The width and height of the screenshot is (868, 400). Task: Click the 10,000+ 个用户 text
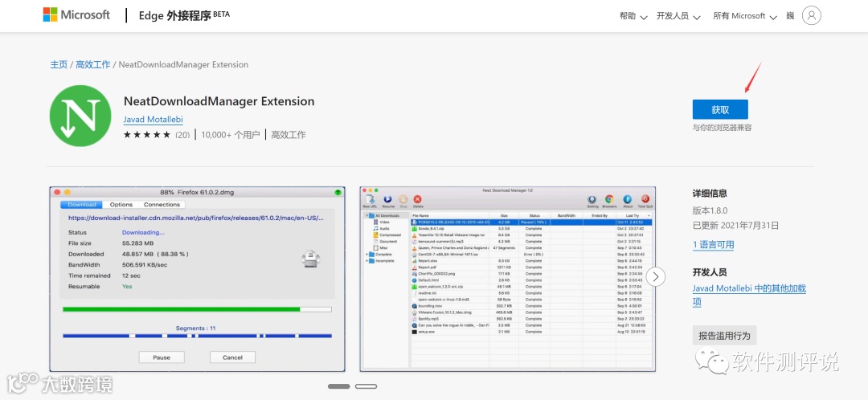[231, 134]
